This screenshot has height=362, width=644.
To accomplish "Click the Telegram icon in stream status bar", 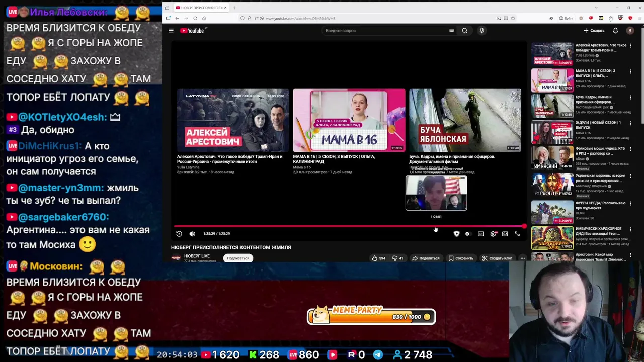I will coord(378,355).
